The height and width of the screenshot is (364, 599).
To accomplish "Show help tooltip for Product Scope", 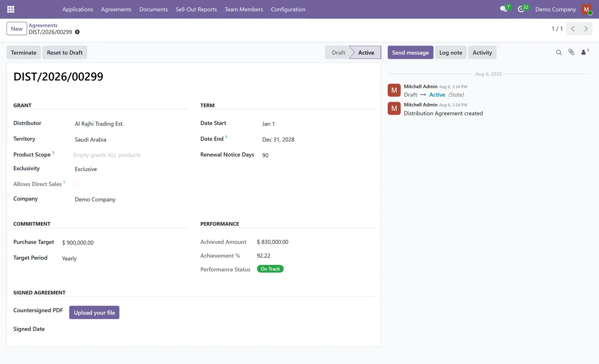I will pyautogui.click(x=53, y=153).
